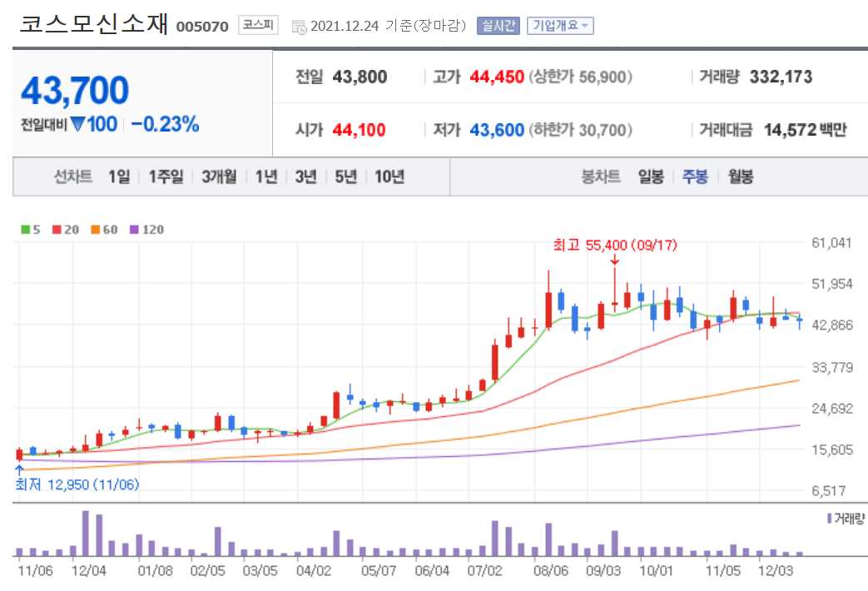Open the 기업개요 dropdown
868x591 pixels.
pos(561,26)
